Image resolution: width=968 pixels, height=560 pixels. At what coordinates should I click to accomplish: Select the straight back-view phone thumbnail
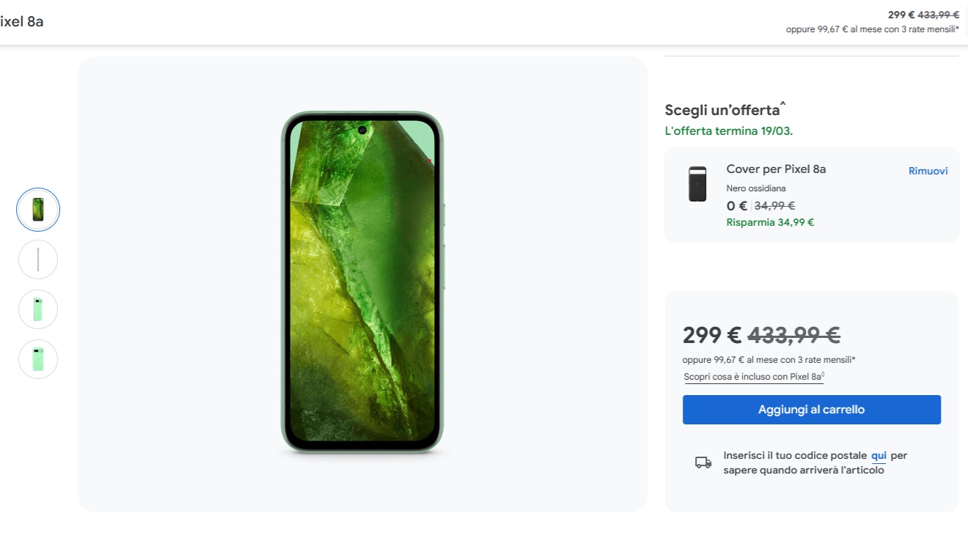[x=38, y=359]
